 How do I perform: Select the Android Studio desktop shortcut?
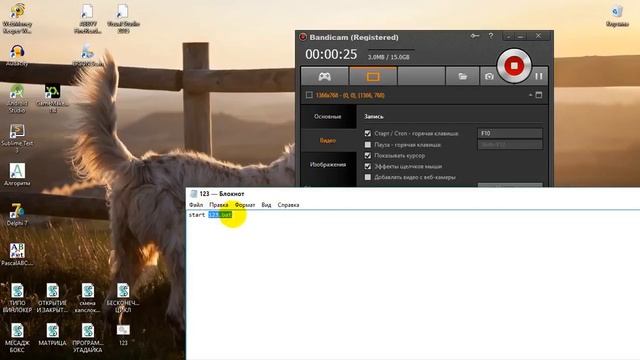click(17, 98)
